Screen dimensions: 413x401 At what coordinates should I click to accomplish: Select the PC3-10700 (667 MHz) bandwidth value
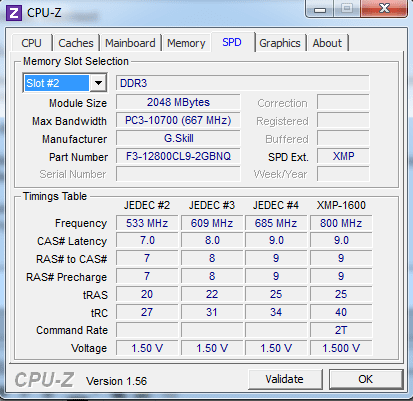coord(178,120)
